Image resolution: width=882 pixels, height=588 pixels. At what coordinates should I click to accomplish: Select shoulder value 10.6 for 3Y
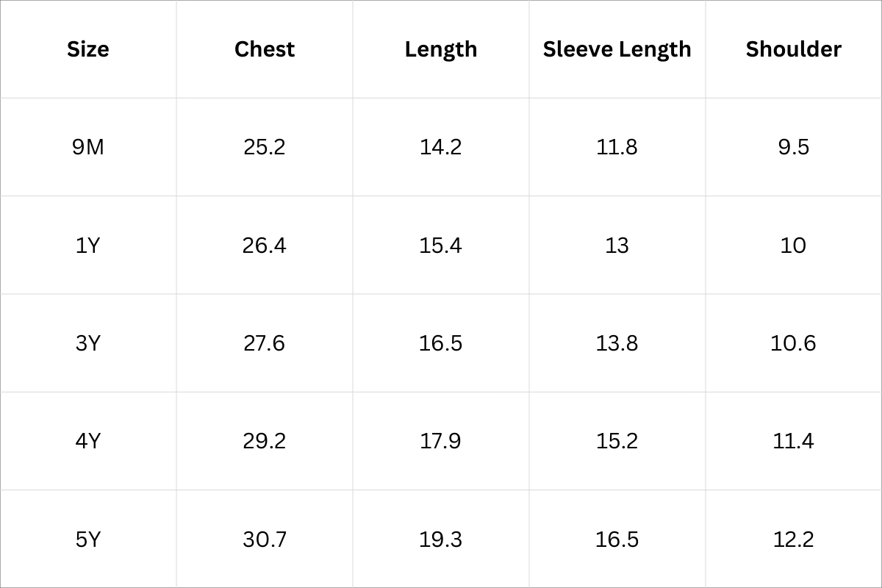pyautogui.click(x=793, y=343)
